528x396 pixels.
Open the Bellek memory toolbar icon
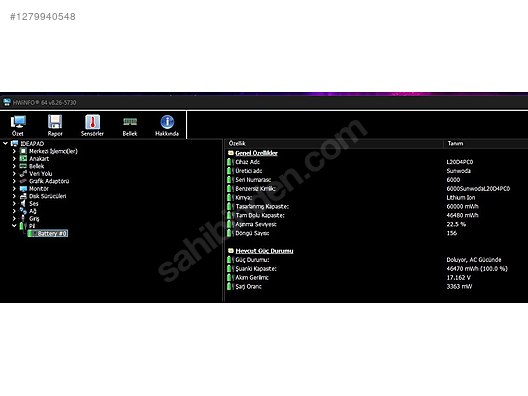[130, 122]
